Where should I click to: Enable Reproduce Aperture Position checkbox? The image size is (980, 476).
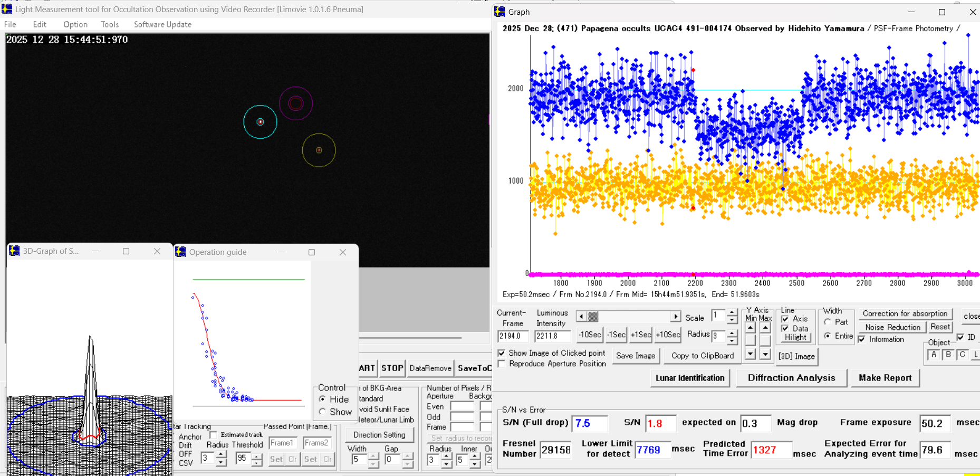[502, 364]
